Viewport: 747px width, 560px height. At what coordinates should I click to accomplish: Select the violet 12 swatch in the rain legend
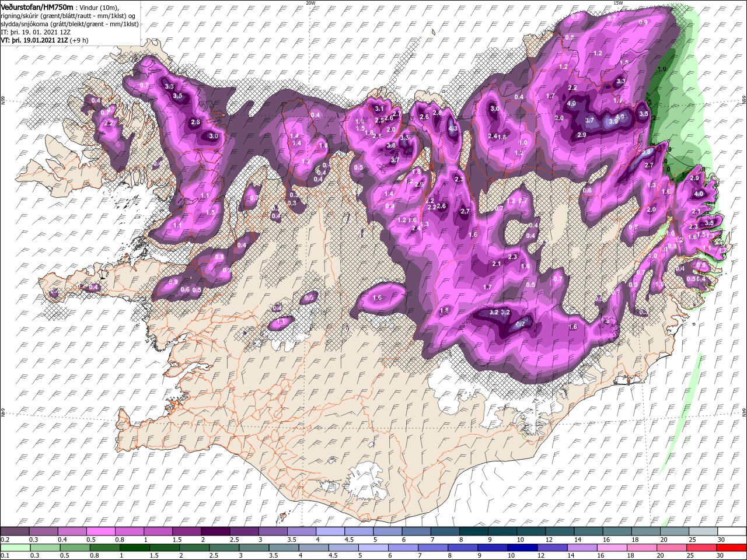click(553, 548)
